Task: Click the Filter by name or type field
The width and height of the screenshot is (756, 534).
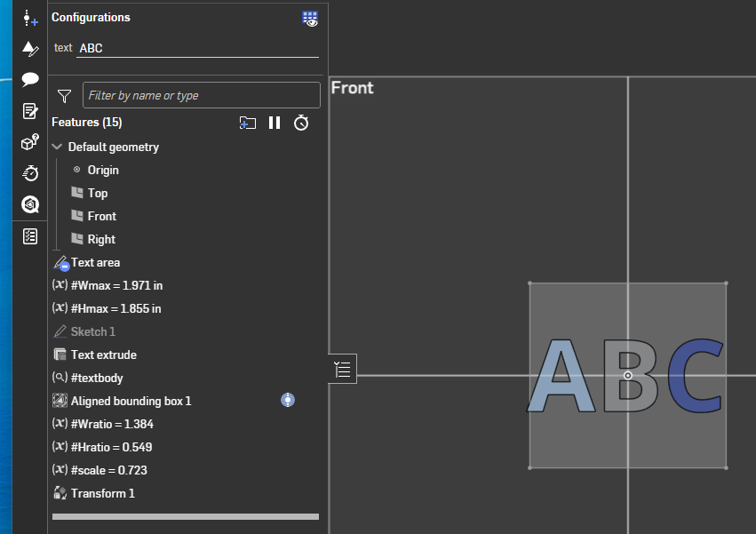Action: point(202,95)
